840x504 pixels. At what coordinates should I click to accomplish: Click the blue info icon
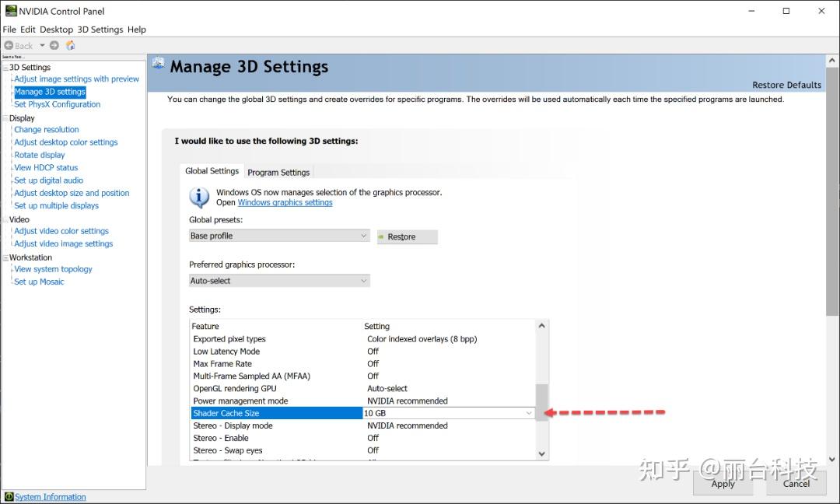pyautogui.click(x=200, y=197)
